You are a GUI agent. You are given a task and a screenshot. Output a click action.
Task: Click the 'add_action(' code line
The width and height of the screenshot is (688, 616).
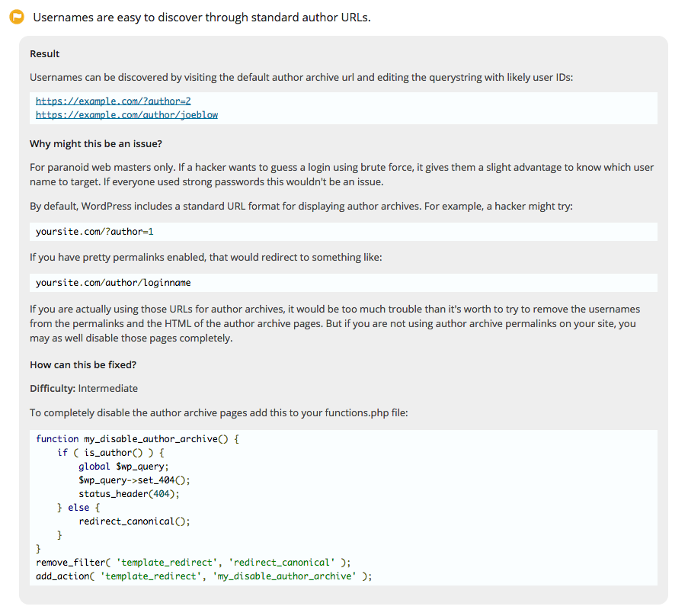coord(204,576)
